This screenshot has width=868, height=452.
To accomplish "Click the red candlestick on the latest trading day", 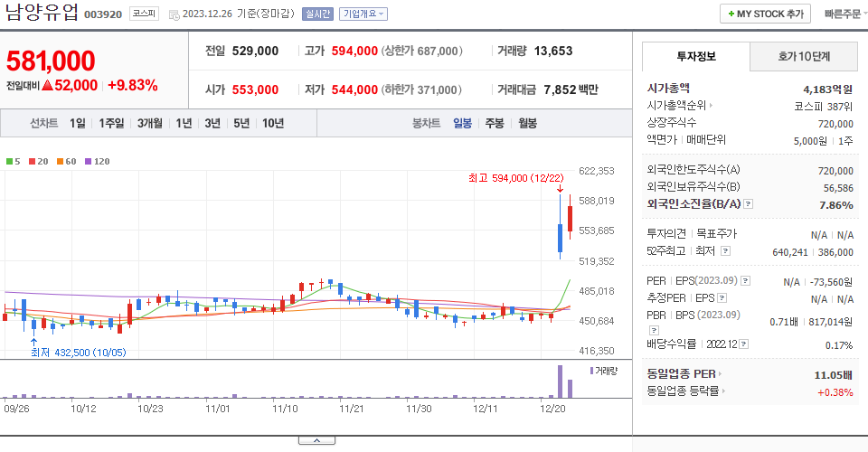I will point(571,219).
